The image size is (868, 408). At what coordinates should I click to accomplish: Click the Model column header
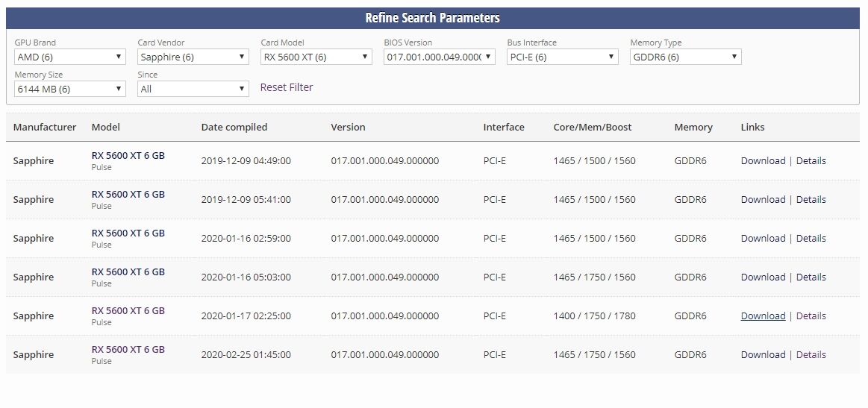click(x=106, y=127)
